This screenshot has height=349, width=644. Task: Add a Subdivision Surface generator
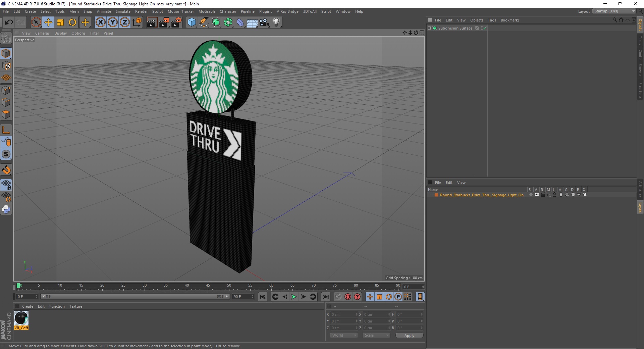point(216,22)
